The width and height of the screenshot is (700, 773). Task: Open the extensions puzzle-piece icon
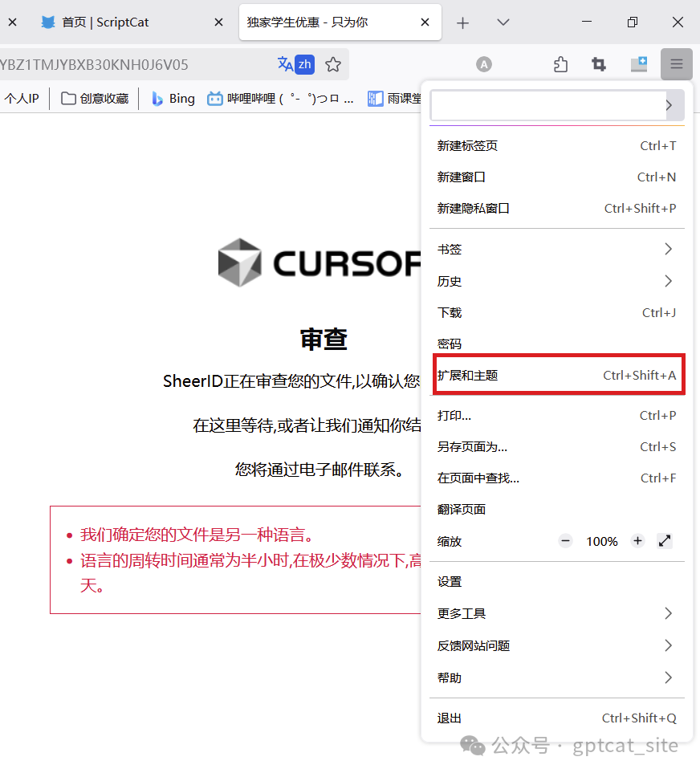pyautogui.click(x=560, y=64)
